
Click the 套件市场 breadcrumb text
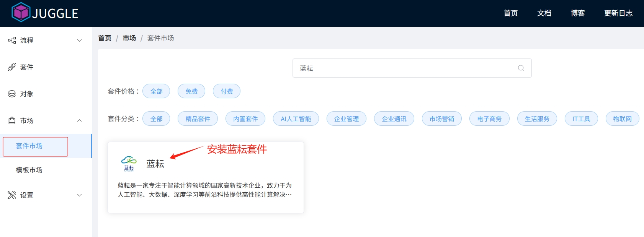tap(161, 38)
